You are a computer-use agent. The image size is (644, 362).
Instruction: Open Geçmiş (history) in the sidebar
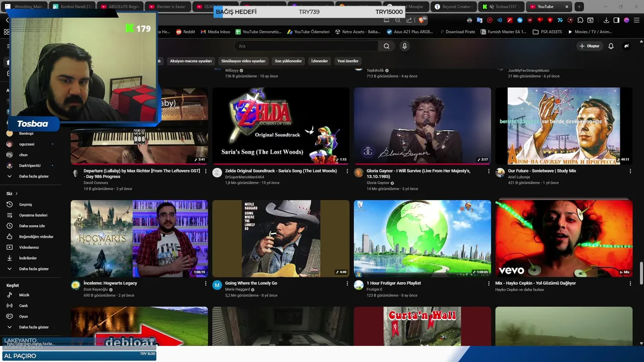(x=30, y=204)
